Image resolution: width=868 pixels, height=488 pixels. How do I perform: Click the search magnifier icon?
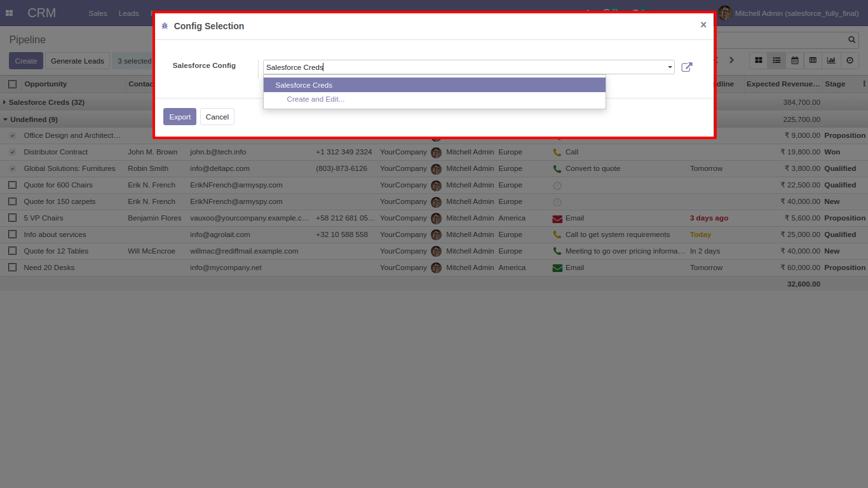[852, 40]
